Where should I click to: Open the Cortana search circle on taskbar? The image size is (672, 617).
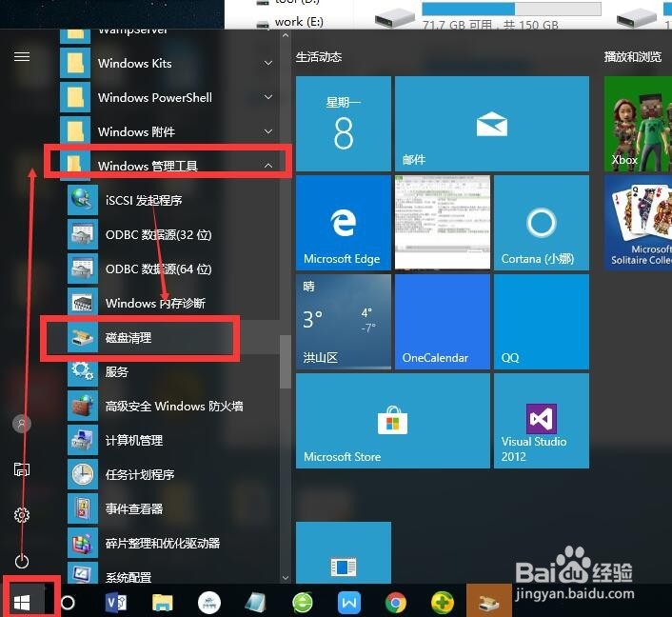tap(68, 603)
